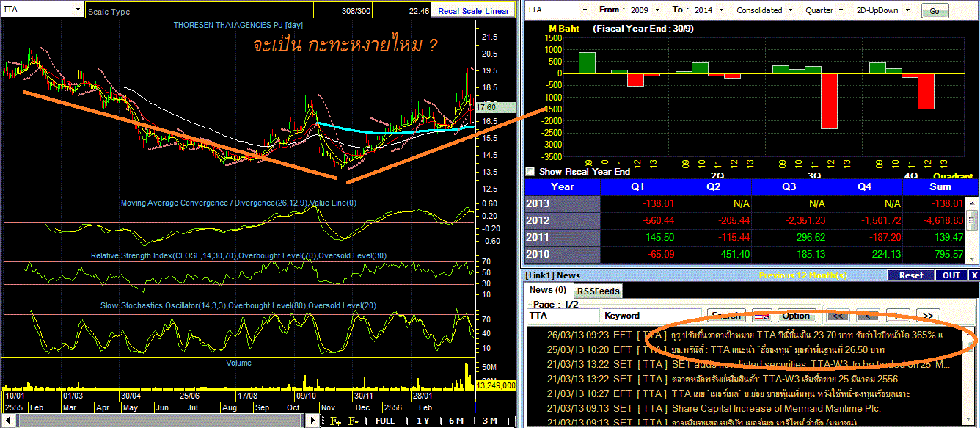Select the 6 M chart range

[456, 421]
